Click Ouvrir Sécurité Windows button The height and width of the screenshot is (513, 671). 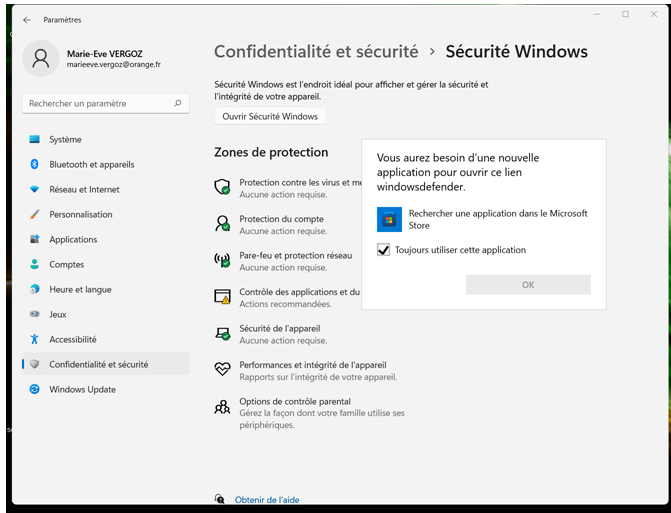270,116
